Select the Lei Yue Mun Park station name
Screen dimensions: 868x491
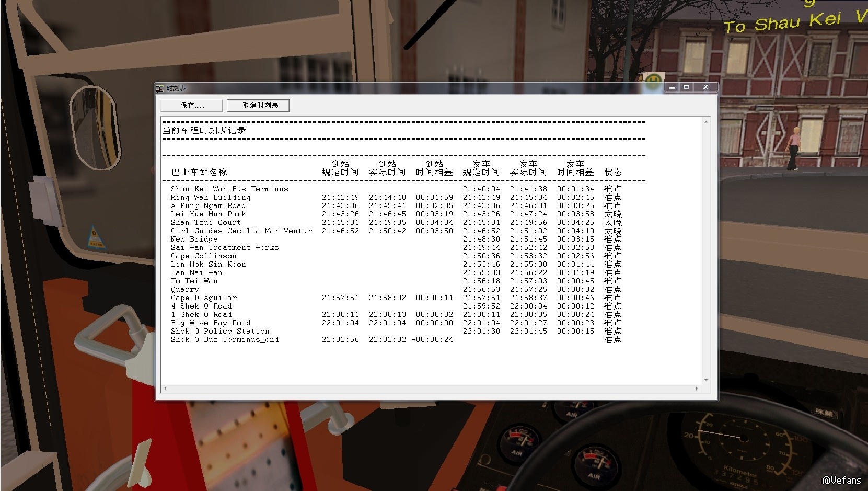pyautogui.click(x=208, y=214)
